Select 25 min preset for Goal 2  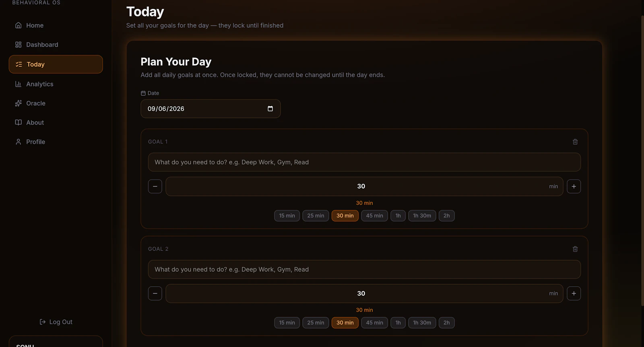316,322
